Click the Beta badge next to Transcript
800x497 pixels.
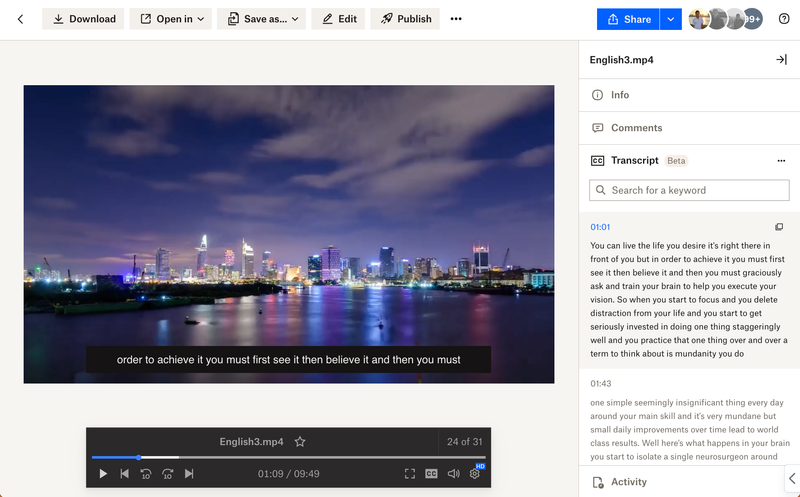tap(676, 161)
